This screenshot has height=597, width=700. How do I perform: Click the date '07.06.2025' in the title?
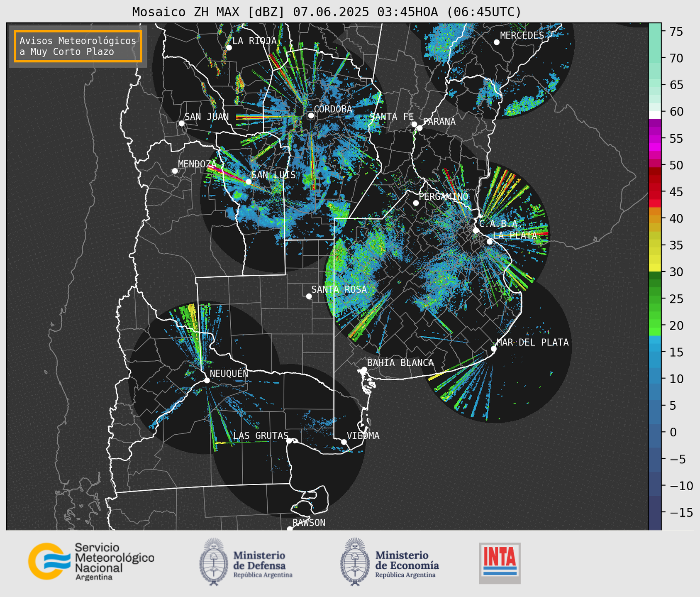pos(331,12)
